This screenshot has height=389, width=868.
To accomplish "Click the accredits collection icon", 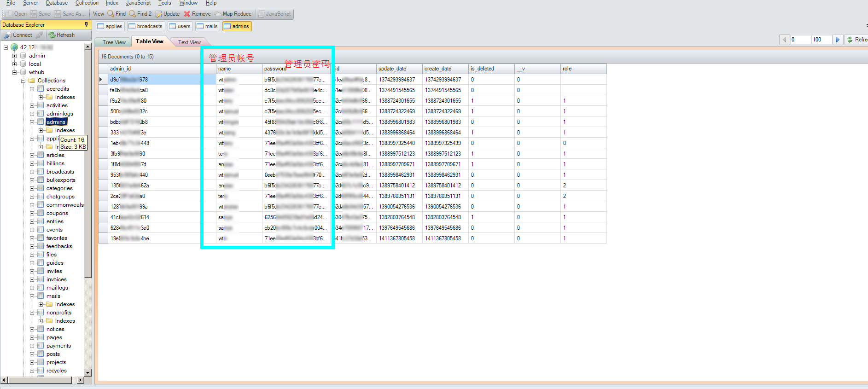I will (x=41, y=89).
